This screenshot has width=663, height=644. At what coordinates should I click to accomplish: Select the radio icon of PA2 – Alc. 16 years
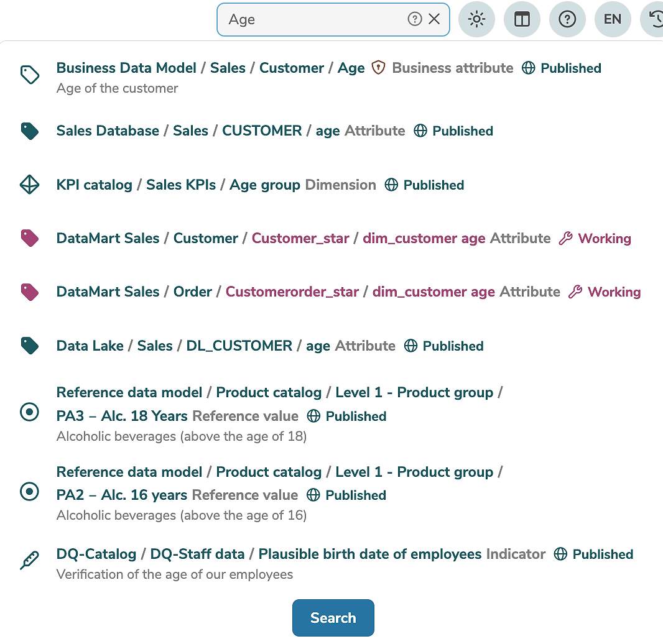29,490
